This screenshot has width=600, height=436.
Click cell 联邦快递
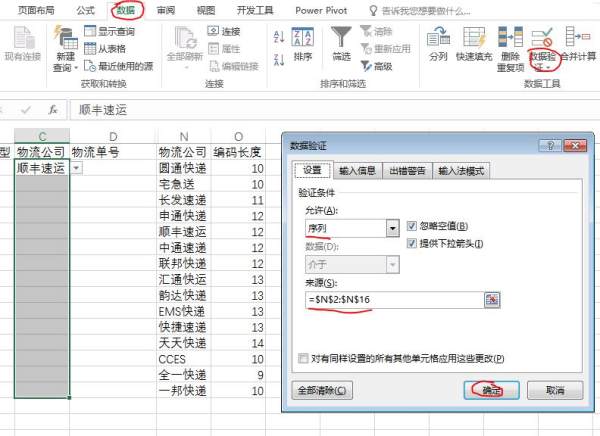pyautogui.click(x=184, y=264)
